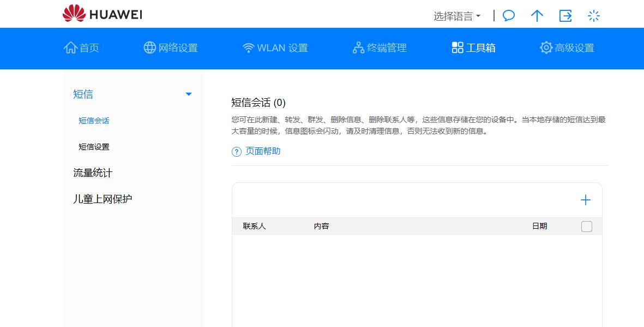Click the update upload arrow icon
The image size is (644, 327).
point(537,16)
